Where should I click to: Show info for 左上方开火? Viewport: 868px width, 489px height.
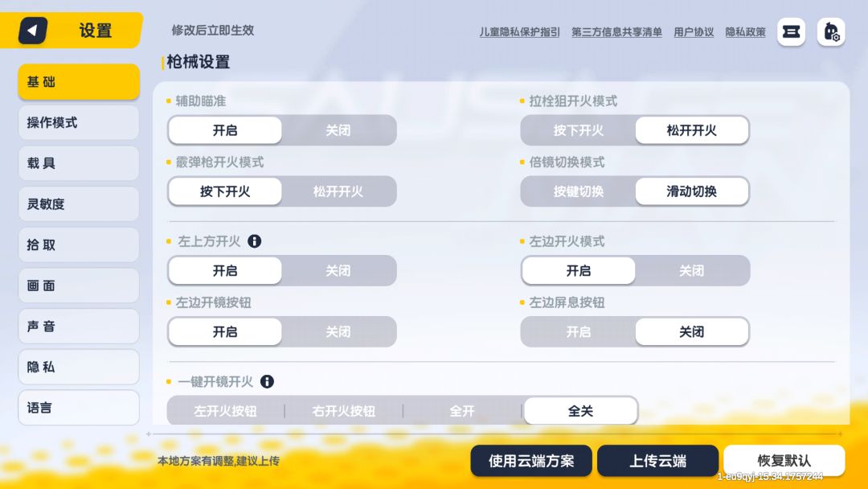point(254,241)
